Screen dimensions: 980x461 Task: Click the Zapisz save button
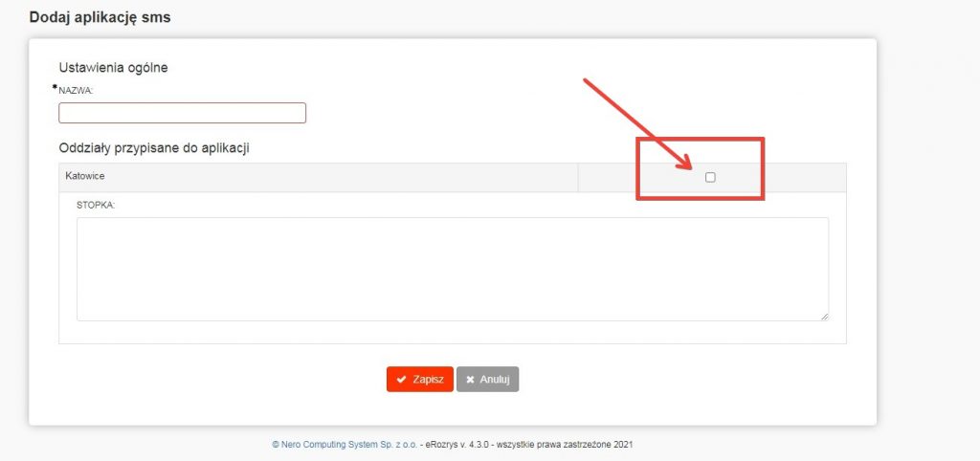(419, 379)
